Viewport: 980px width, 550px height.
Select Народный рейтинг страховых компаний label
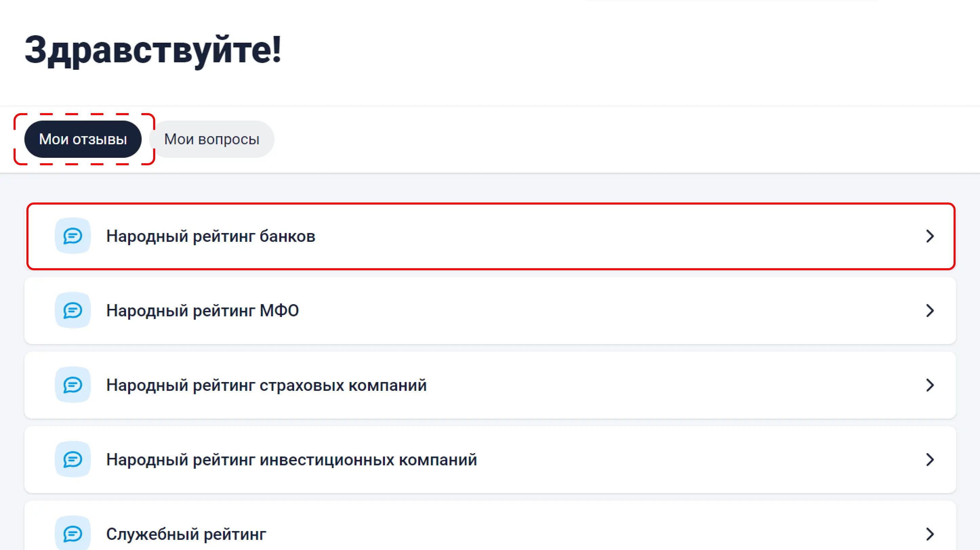[x=266, y=385]
